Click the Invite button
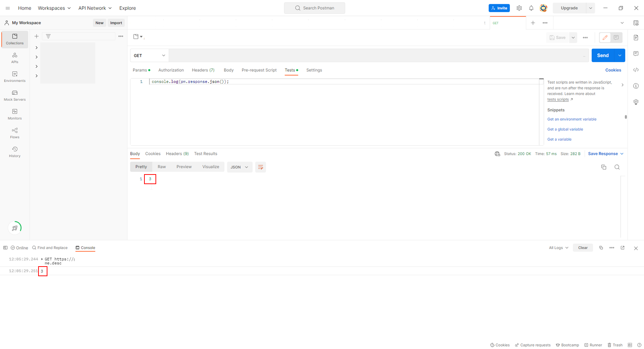Viewport: 644px width, 349px height. [x=499, y=8]
